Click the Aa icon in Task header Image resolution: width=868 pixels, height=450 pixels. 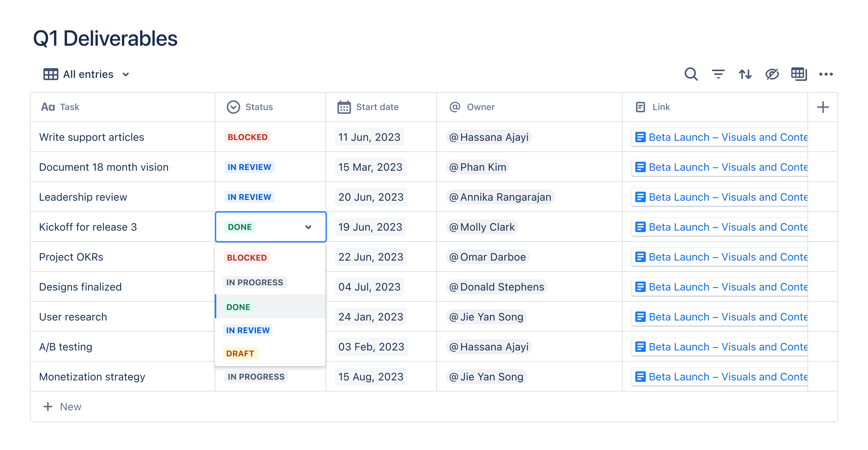48,107
